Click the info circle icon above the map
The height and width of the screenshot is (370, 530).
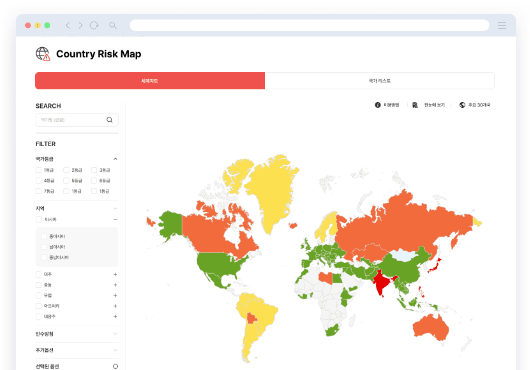pos(378,105)
